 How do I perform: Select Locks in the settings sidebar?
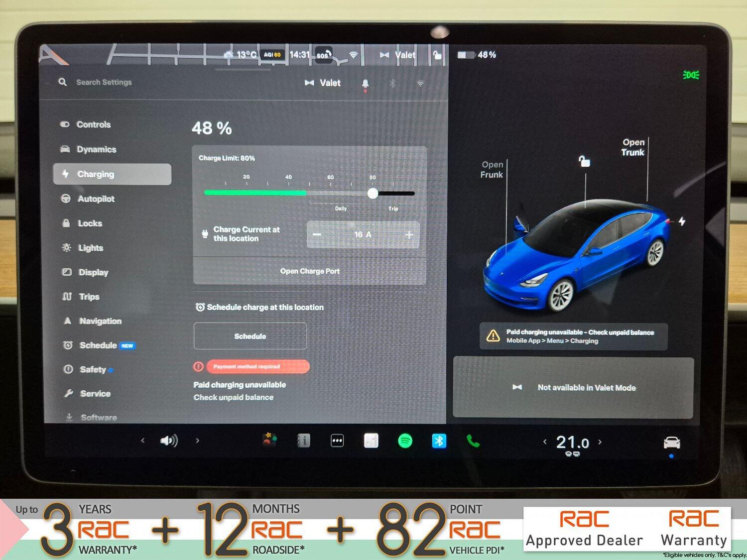pos(90,224)
